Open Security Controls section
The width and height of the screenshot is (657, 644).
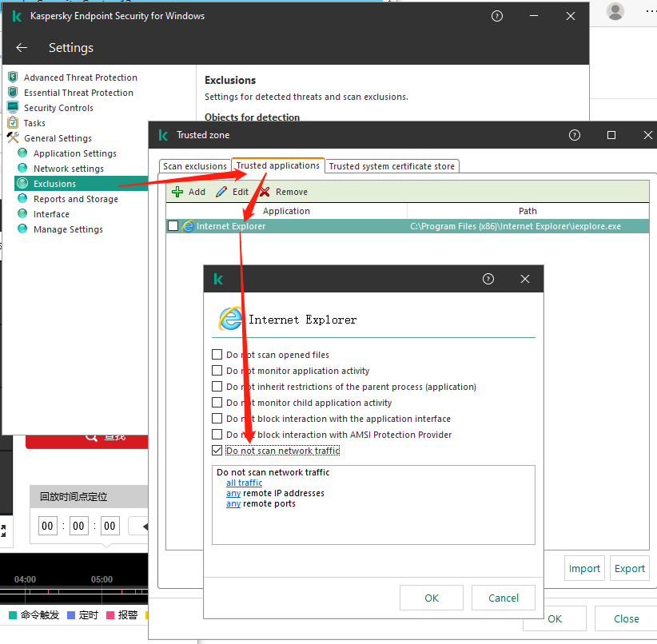(58, 108)
